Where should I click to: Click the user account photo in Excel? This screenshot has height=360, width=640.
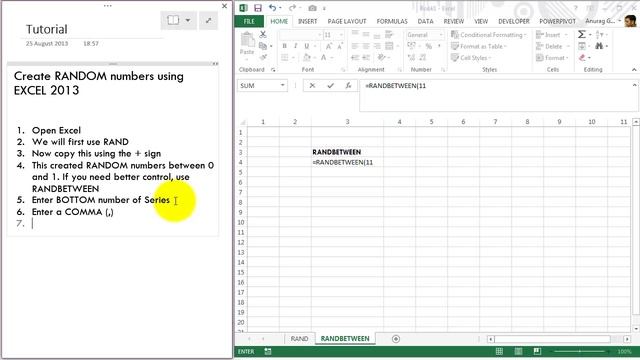[630, 21]
